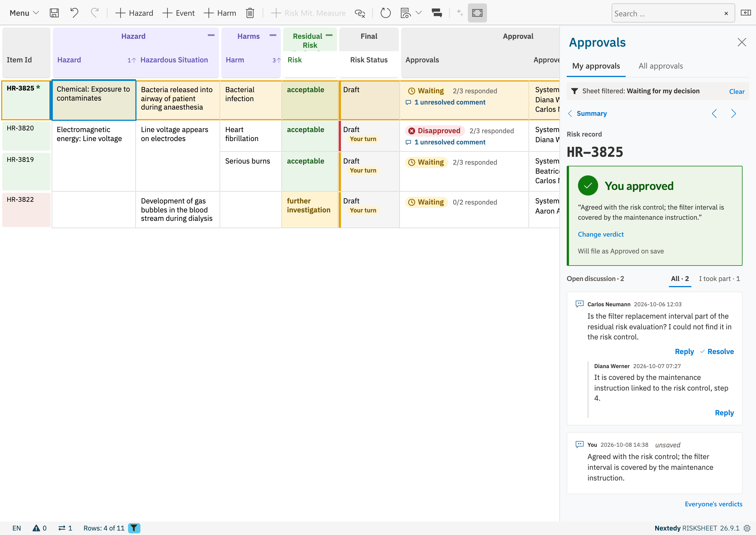The width and height of the screenshot is (756, 535).
Task: Click Change verdict link
Action: click(x=601, y=234)
